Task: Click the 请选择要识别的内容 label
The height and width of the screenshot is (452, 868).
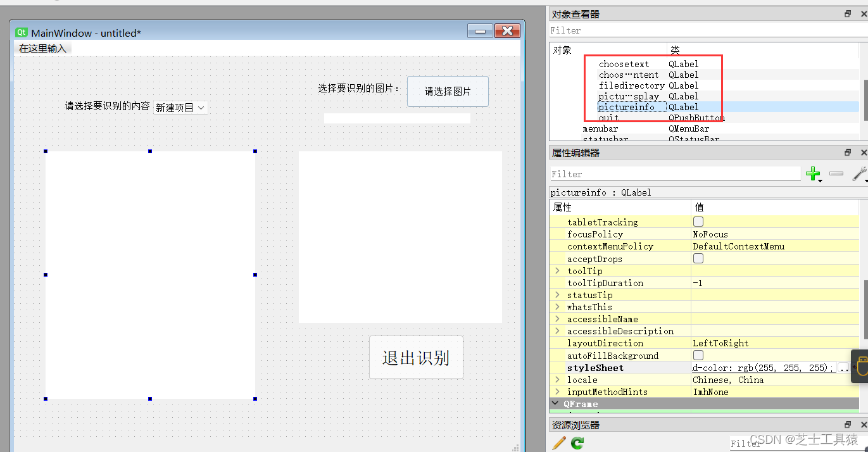Action: pyautogui.click(x=108, y=106)
